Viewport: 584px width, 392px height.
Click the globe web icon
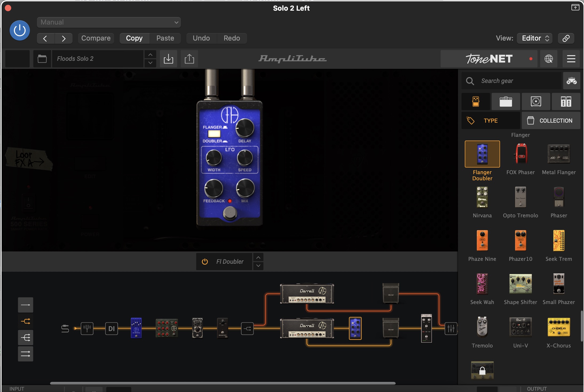pos(549,59)
